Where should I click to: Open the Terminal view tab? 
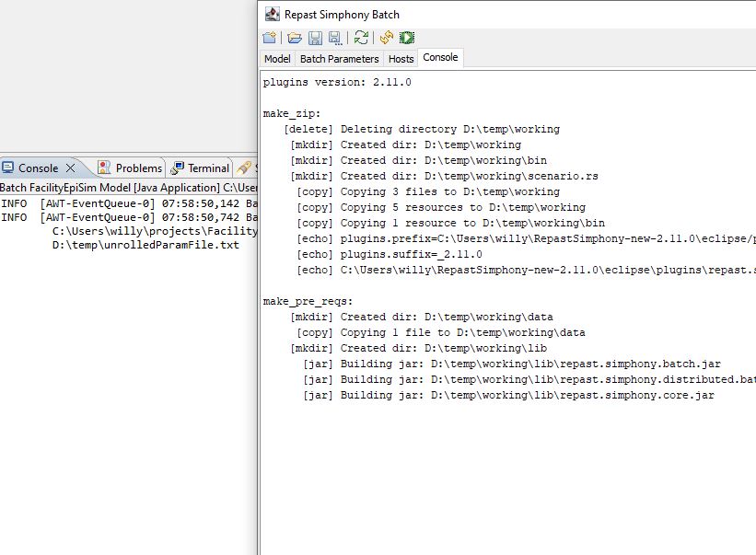(x=208, y=168)
